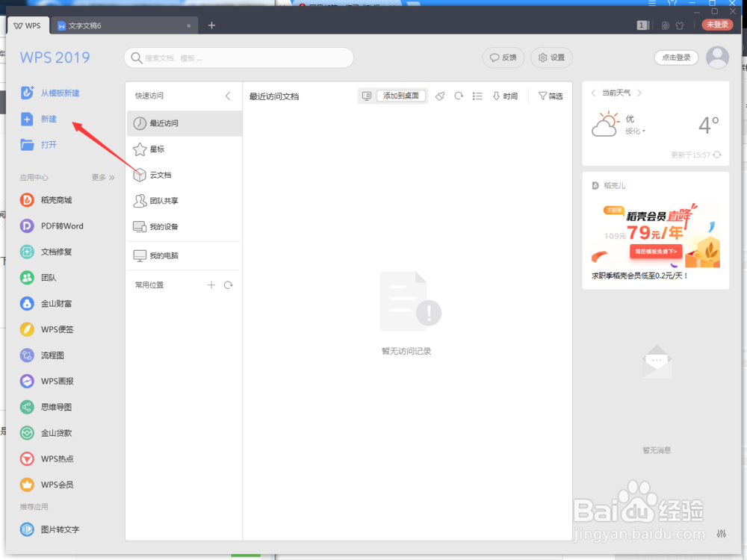Image resolution: width=747 pixels, height=560 pixels.
Task: Click the user avatar icon
Action: pos(717,57)
